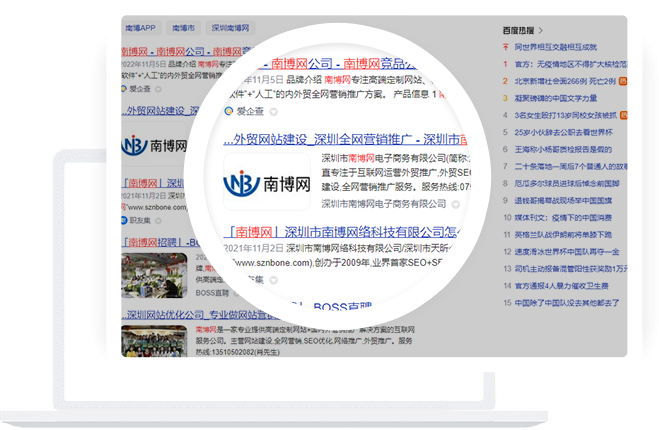Click the pinned-top icon in the hot list

click(x=506, y=46)
